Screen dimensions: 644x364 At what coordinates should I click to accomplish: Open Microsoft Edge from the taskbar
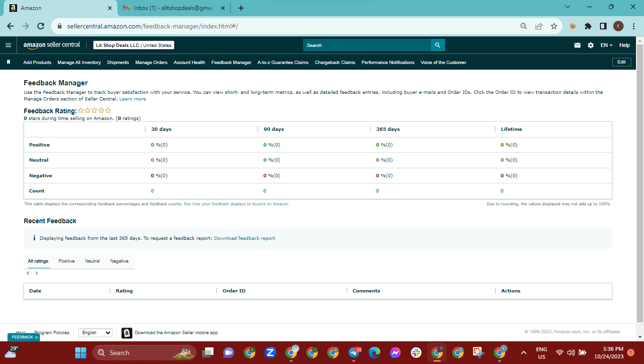tap(375, 353)
